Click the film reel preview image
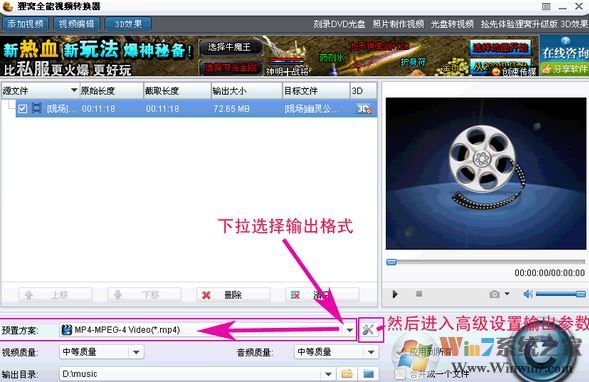589x382 pixels. [486, 174]
